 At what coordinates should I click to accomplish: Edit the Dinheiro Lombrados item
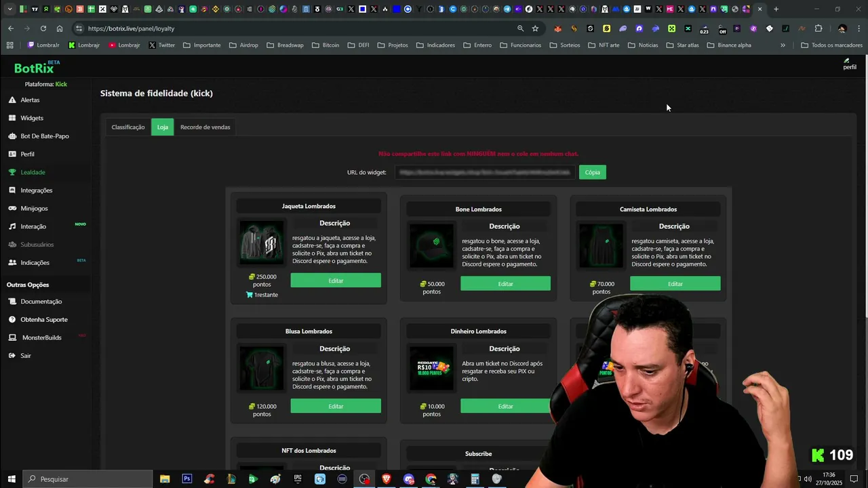tap(505, 406)
